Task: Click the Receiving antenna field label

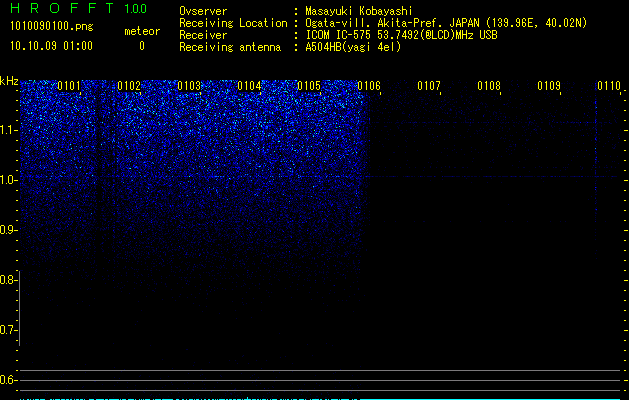Action: click(230, 47)
